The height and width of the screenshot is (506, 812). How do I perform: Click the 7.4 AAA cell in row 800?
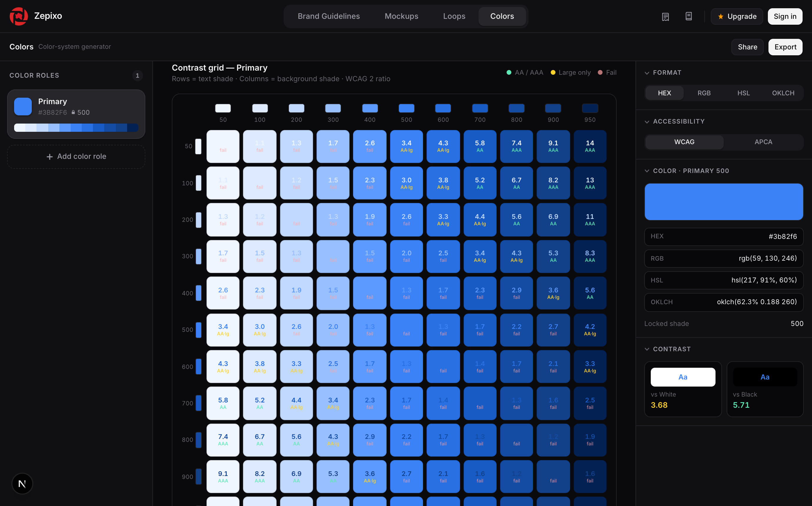(223, 440)
